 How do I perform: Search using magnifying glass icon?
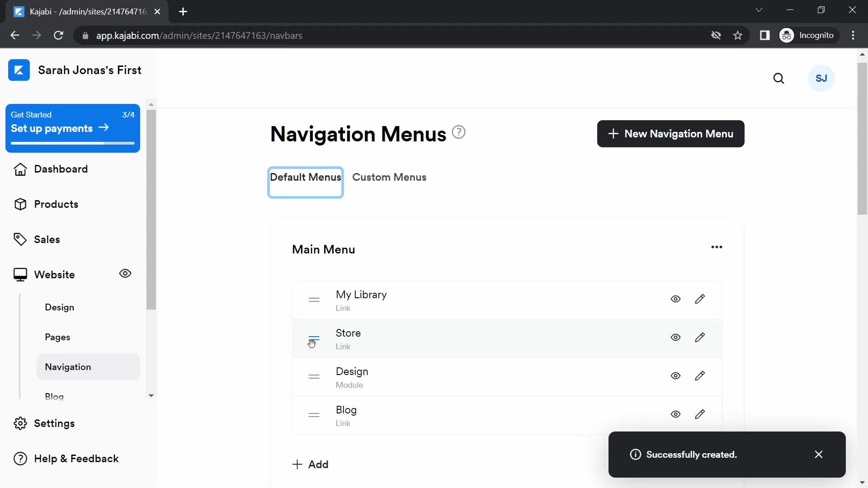(779, 79)
